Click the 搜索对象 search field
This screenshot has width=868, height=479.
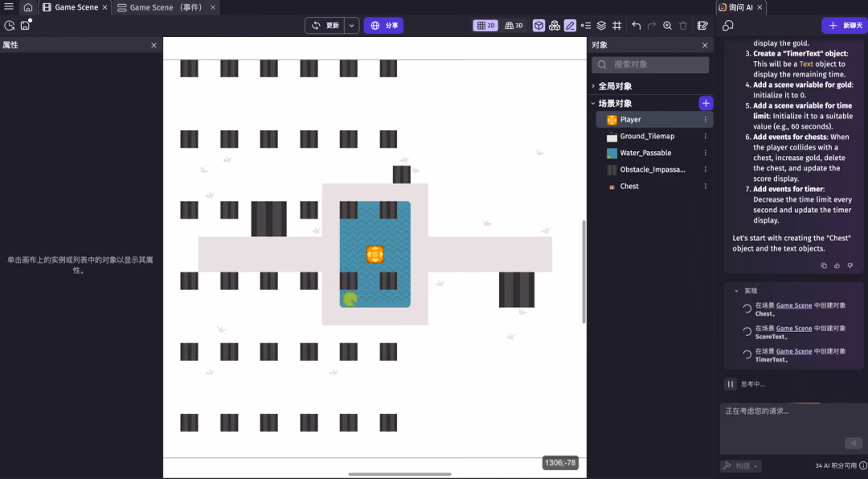click(650, 65)
